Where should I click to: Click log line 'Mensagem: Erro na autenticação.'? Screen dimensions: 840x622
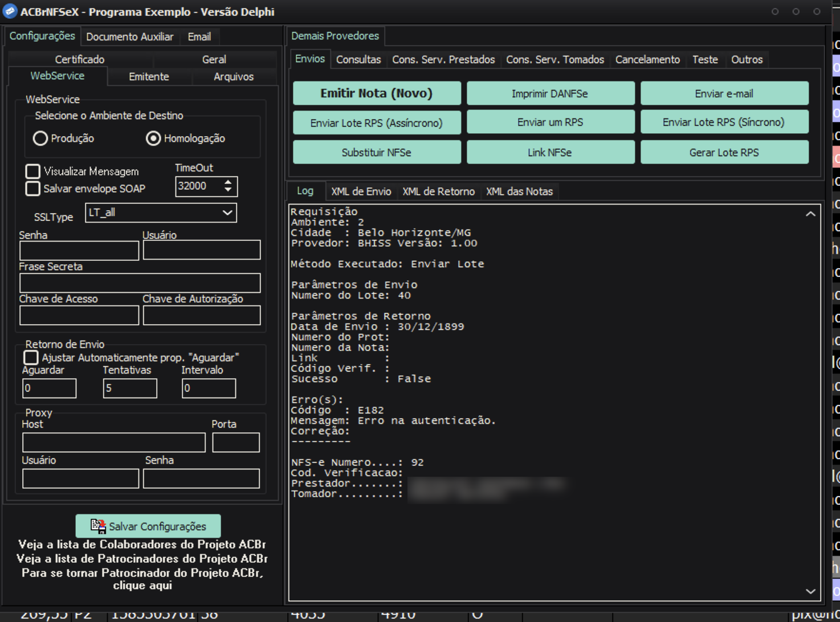coord(393,420)
